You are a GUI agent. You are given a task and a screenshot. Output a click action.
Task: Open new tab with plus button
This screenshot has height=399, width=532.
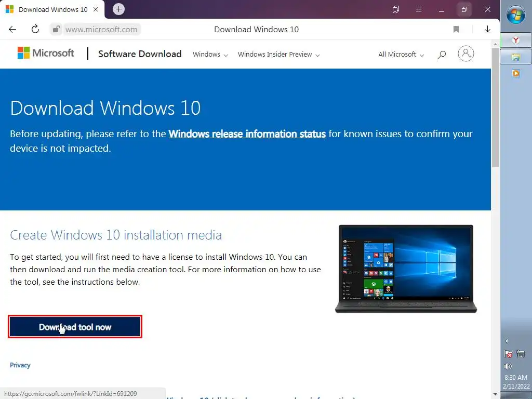[x=118, y=9]
